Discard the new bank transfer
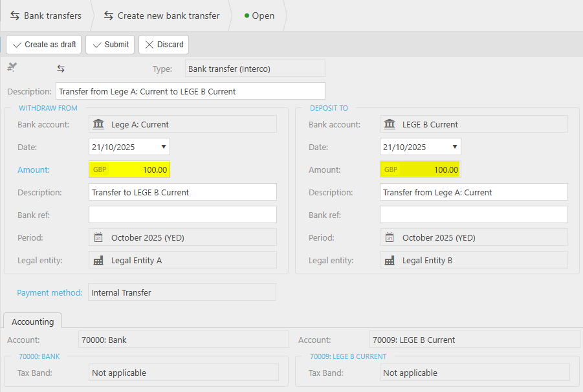The image size is (583, 392). 164,45
